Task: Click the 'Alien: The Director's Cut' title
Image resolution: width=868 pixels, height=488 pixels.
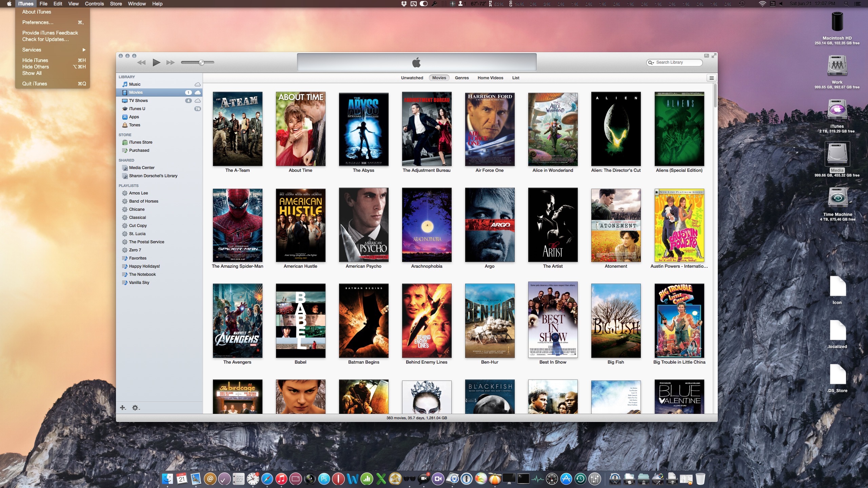Action: [x=616, y=170]
